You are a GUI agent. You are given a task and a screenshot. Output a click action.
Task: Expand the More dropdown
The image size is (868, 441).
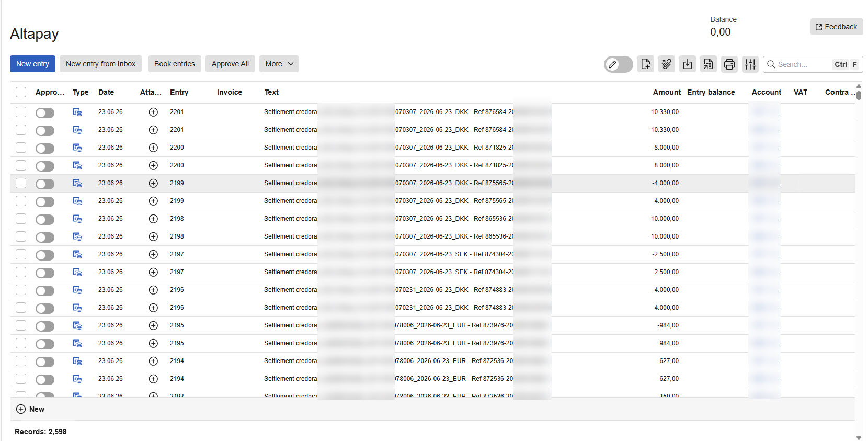tap(279, 64)
